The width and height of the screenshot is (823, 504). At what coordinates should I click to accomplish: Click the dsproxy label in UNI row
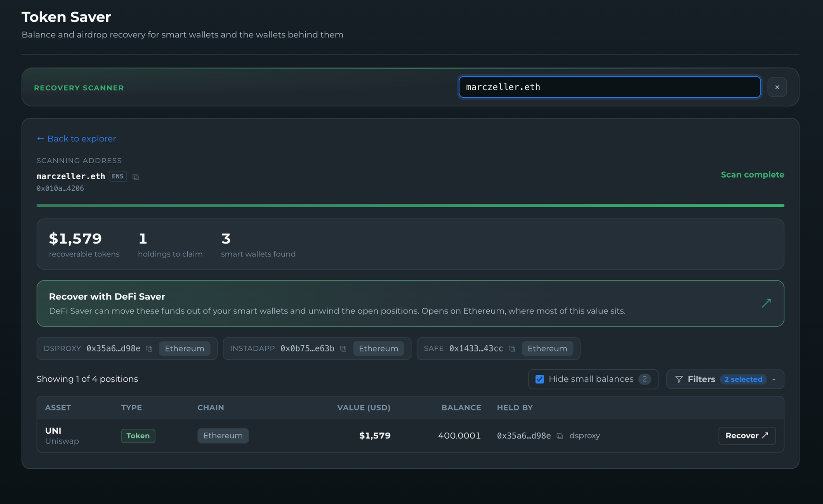pos(584,436)
